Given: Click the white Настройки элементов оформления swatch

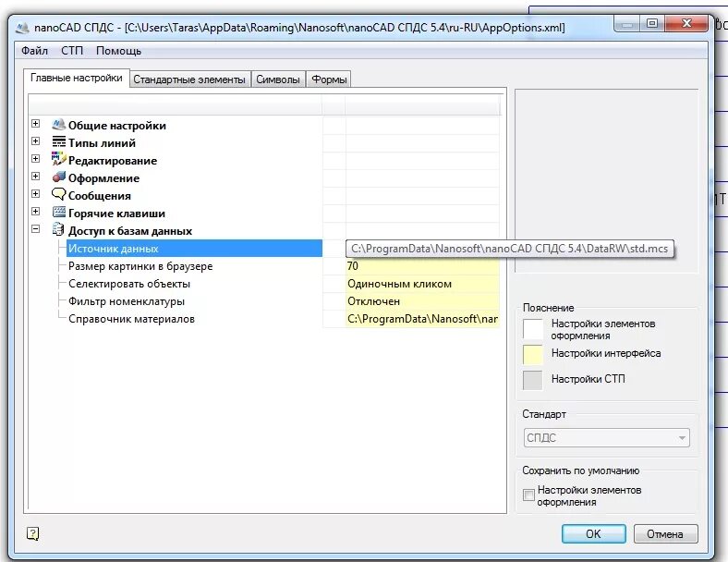Looking at the screenshot, I should (532, 329).
